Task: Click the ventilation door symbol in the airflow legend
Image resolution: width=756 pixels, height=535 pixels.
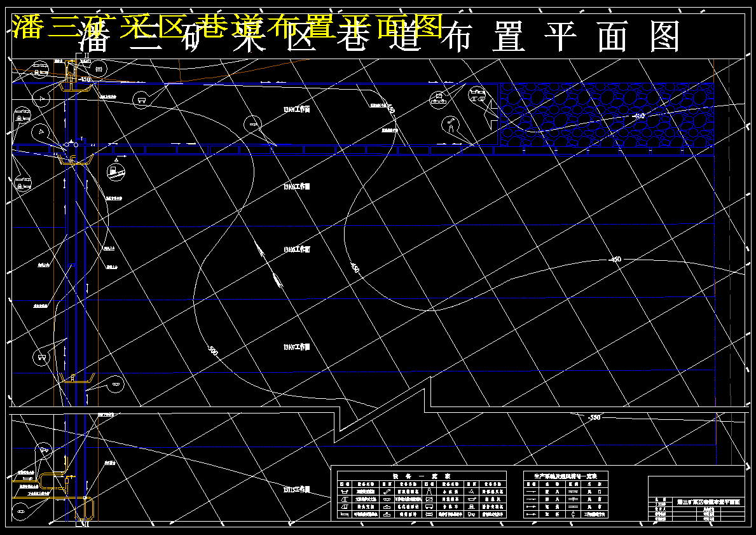Action: (573, 492)
